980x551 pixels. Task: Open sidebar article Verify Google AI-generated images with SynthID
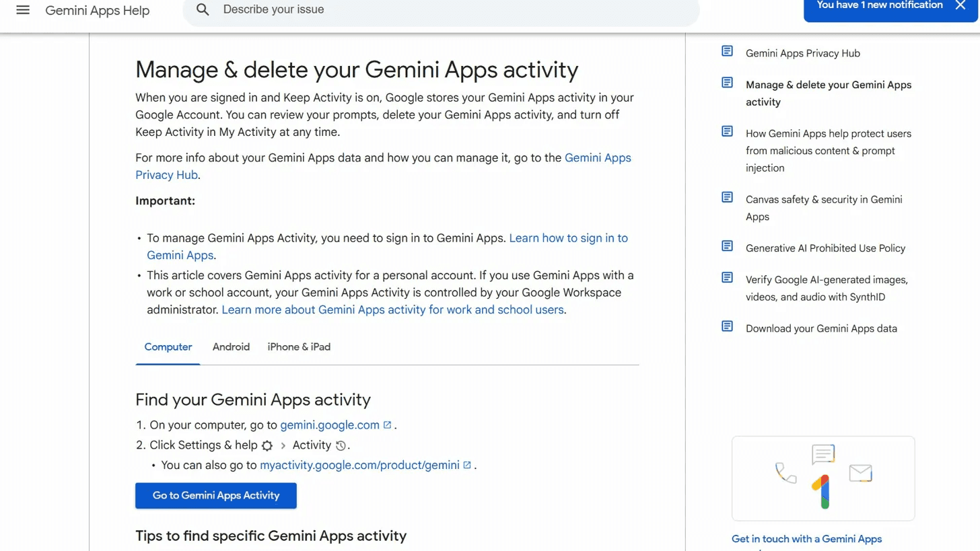click(x=827, y=288)
